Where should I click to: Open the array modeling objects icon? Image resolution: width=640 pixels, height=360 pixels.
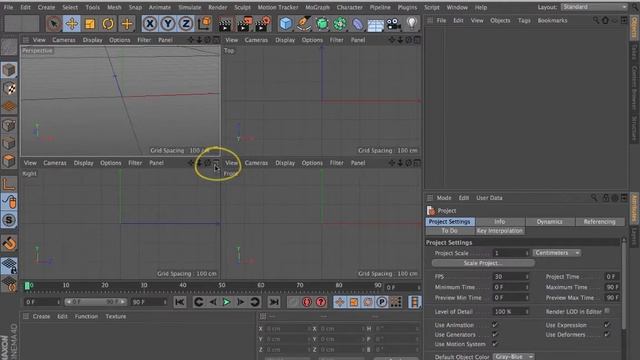pos(340,24)
